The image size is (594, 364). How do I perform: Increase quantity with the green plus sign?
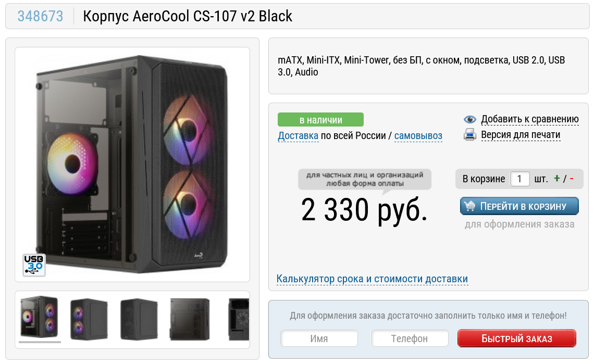[x=556, y=179]
